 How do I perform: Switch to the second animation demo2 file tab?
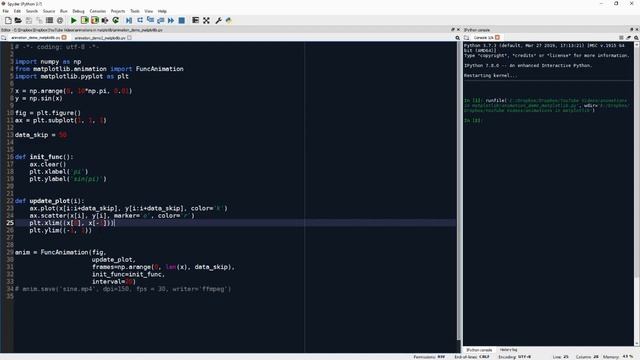click(100, 38)
